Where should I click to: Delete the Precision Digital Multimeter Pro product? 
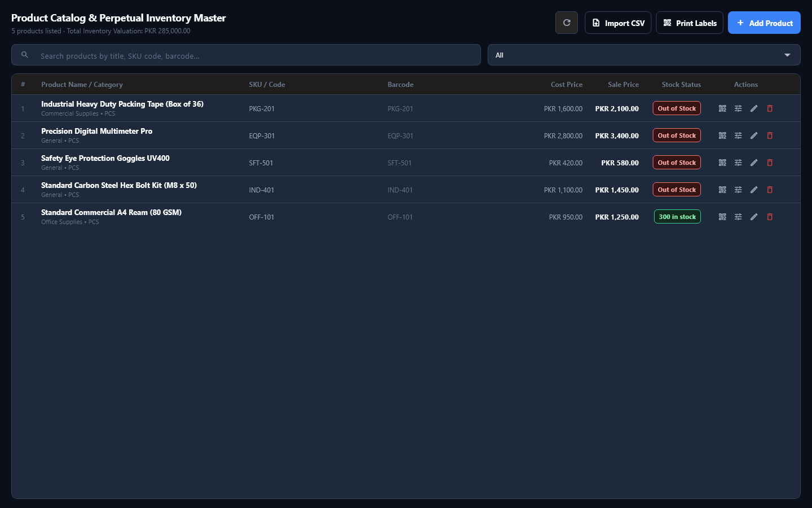pos(770,135)
